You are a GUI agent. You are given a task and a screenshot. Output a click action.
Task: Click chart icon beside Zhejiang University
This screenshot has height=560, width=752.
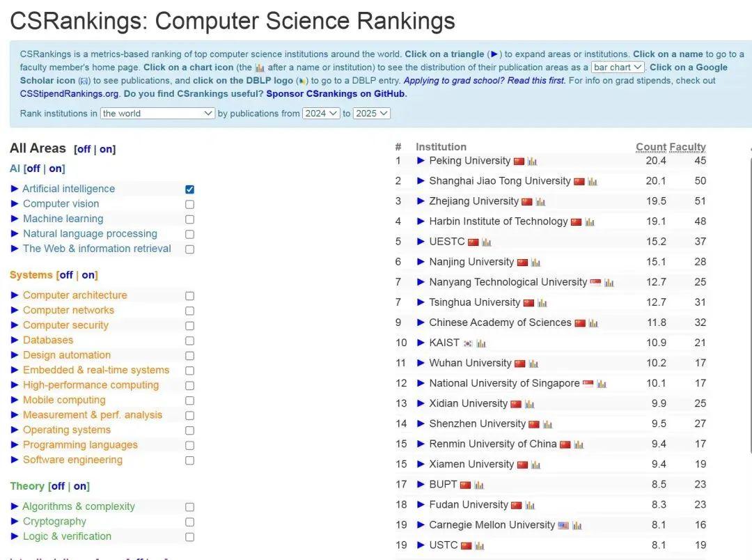pyautogui.click(x=540, y=202)
